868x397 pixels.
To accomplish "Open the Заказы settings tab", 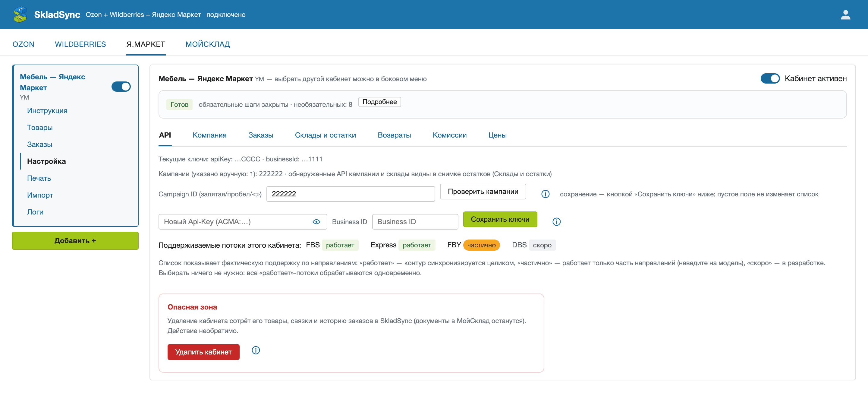I will tap(260, 135).
